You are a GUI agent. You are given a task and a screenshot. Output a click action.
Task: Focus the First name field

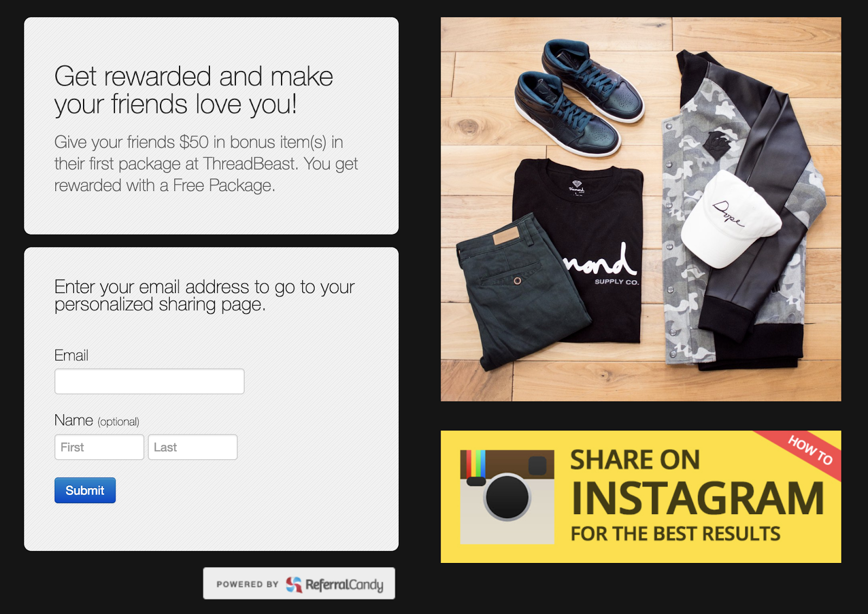(99, 447)
